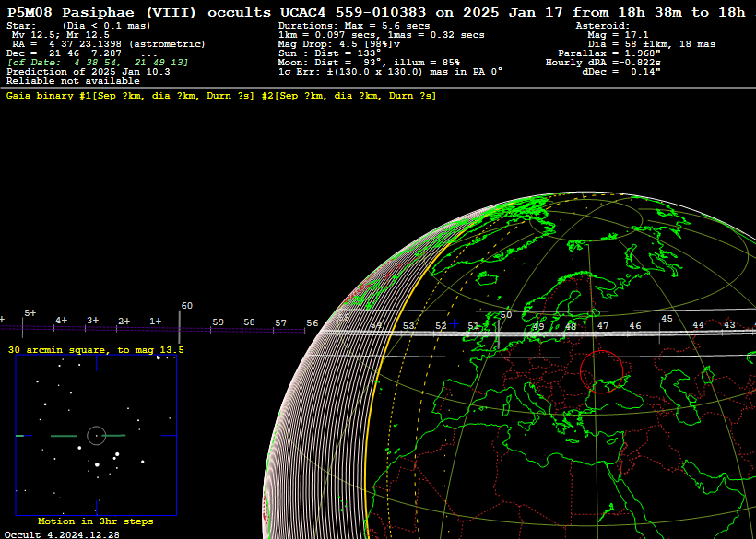Click the 'Parallax = 1.968"' value
This screenshot has height=539, width=756.
click(x=609, y=53)
